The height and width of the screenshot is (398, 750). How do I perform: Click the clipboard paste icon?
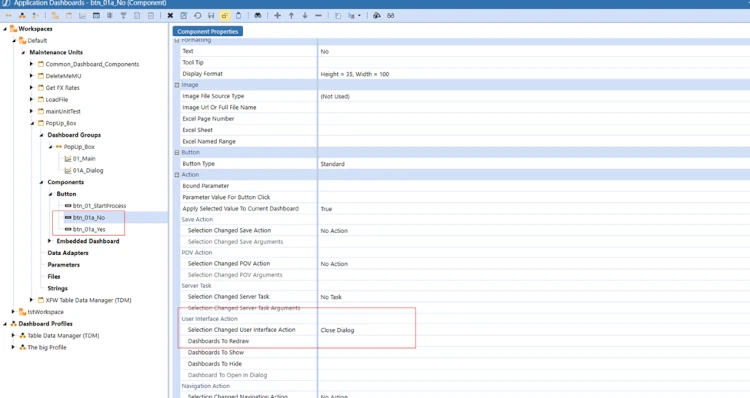coord(238,16)
